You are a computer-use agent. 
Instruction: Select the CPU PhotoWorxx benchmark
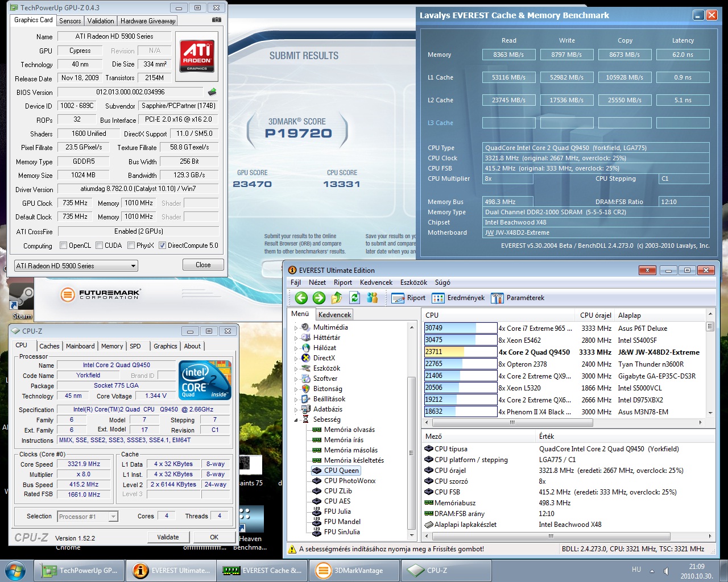pos(350,481)
